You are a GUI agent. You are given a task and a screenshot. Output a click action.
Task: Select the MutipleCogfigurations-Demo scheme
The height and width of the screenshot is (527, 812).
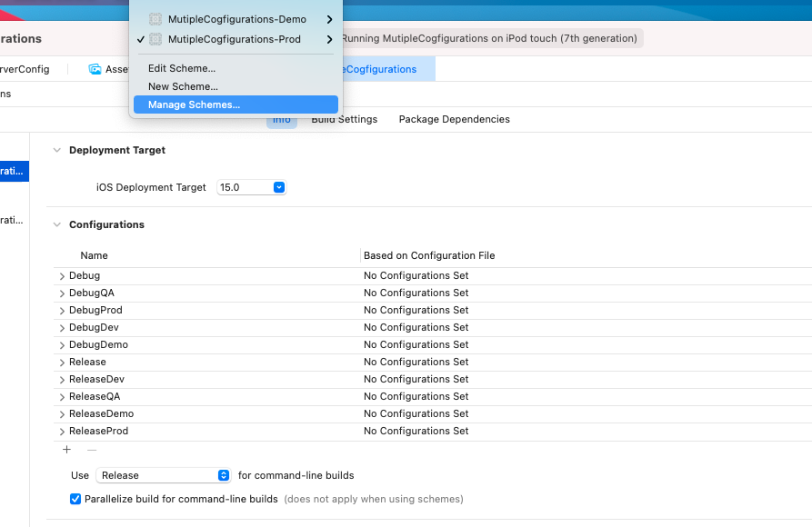236,19
